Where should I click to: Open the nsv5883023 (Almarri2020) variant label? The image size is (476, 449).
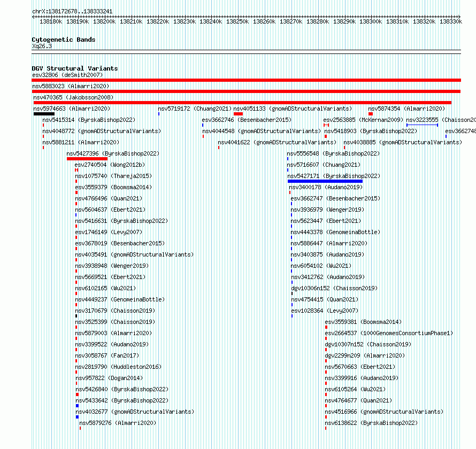pyautogui.click(x=71, y=86)
